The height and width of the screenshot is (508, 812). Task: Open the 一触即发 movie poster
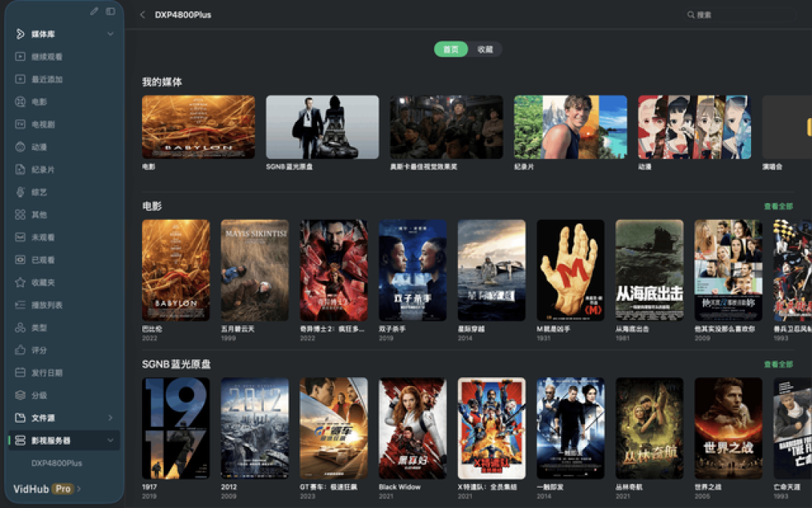(571, 428)
